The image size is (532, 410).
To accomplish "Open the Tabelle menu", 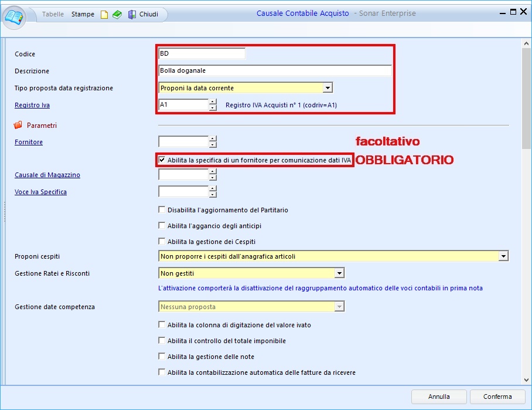I will 53,14.
